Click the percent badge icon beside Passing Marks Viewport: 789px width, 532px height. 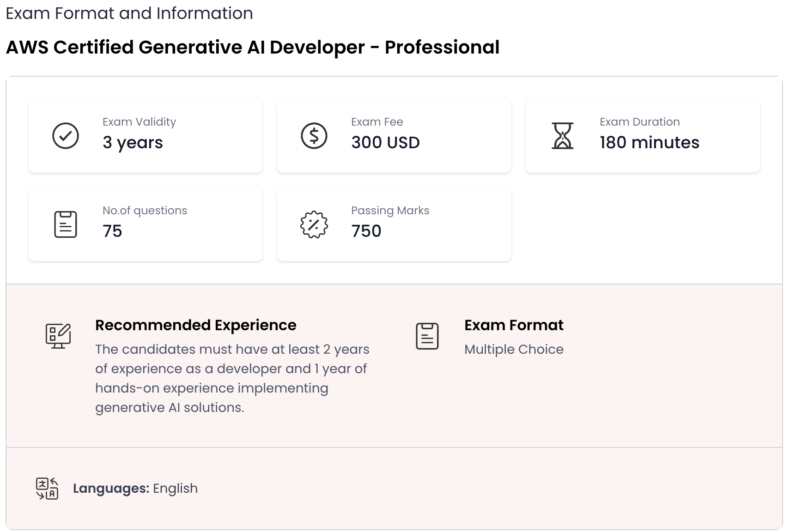tap(314, 224)
